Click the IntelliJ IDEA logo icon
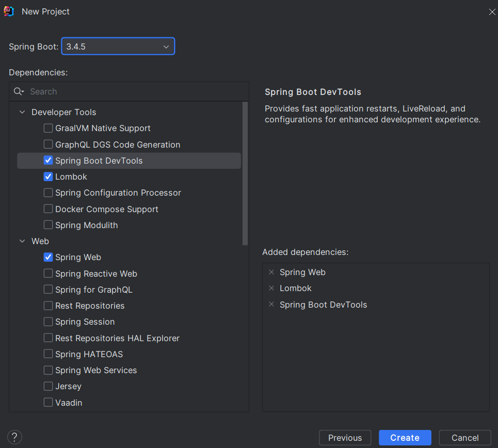The width and height of the screenshot is (498, 448). pyautogui.click(x=9, y=11)
